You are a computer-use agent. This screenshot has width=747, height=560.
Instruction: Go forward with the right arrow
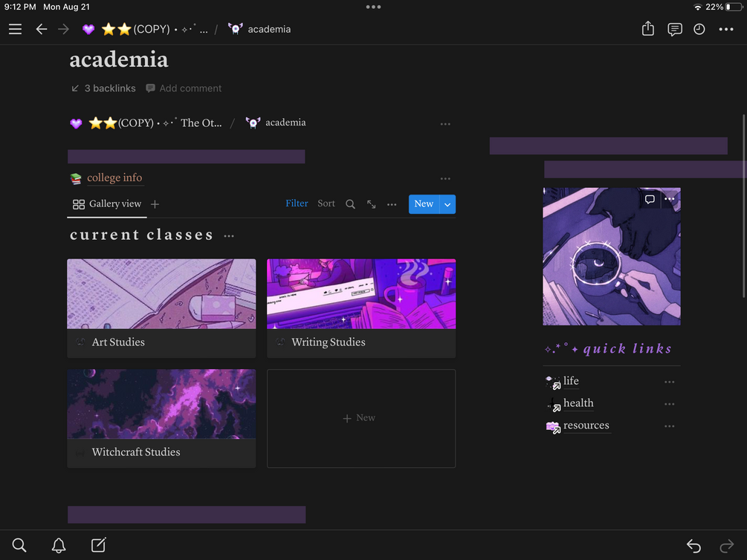point(63,29)
